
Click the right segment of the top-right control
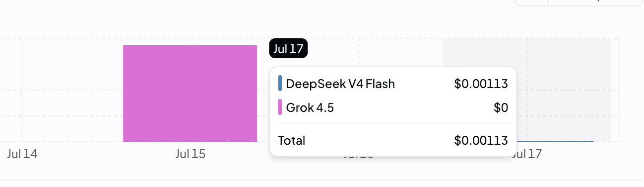595,2
